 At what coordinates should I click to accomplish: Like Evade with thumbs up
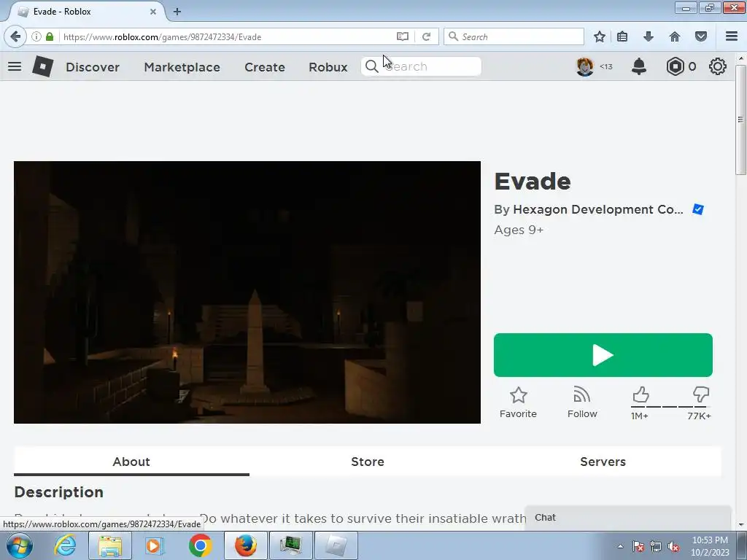(640, 394)
